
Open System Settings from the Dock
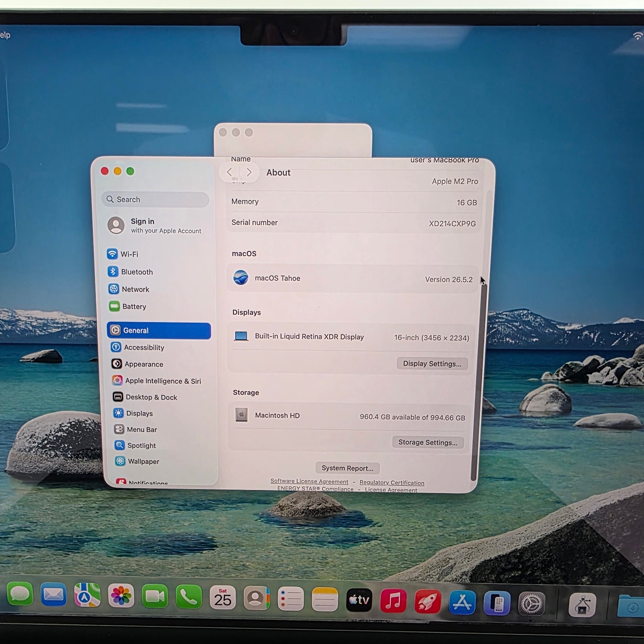531,604
